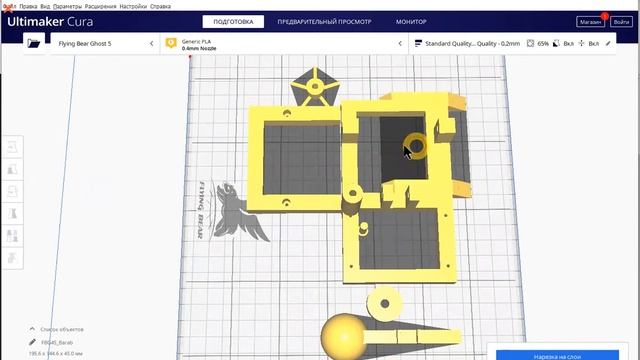Open the Справка menu
This screenshot has width=640, height=360.
click(160, 7)
